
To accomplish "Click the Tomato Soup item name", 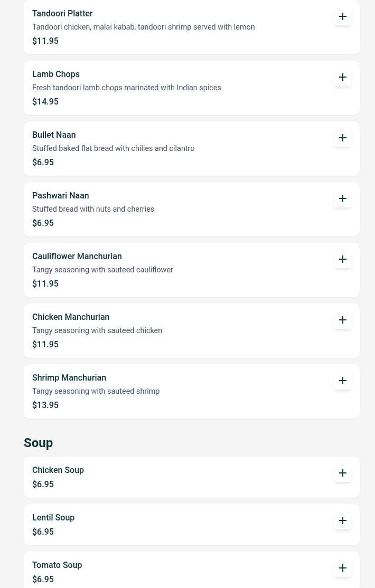I will [57, 565].
